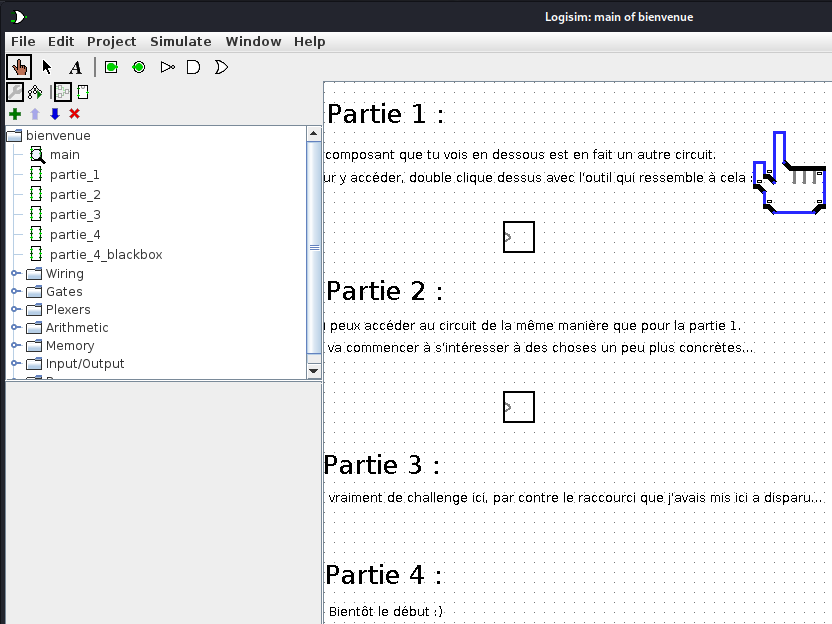832x624 pixels.
Task: Expand the Gates library folder
Action: (15, 292)
